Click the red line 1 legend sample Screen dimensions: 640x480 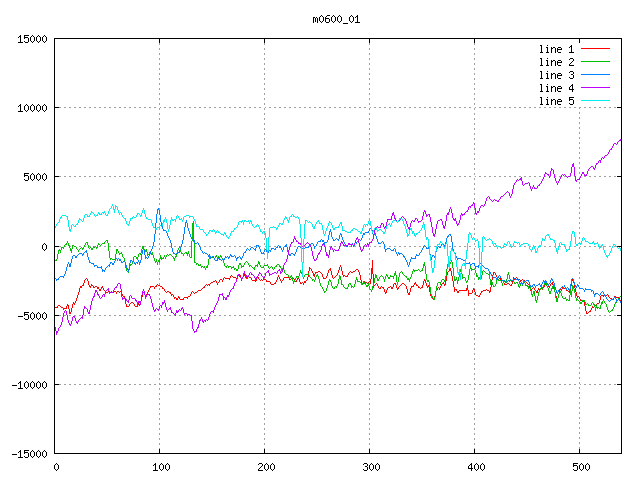click(x=595, y=49)
